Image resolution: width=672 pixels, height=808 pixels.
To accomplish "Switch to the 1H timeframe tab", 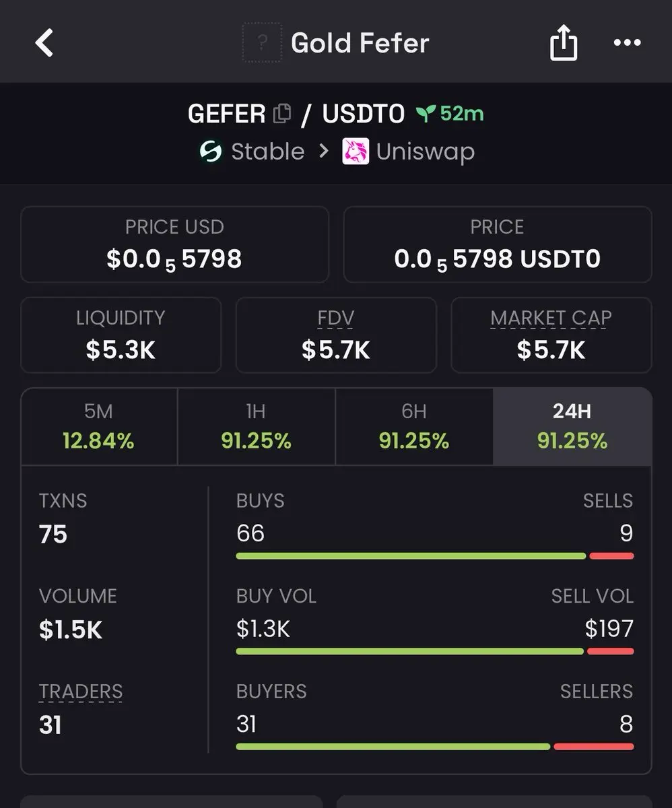I will (257, 427).
